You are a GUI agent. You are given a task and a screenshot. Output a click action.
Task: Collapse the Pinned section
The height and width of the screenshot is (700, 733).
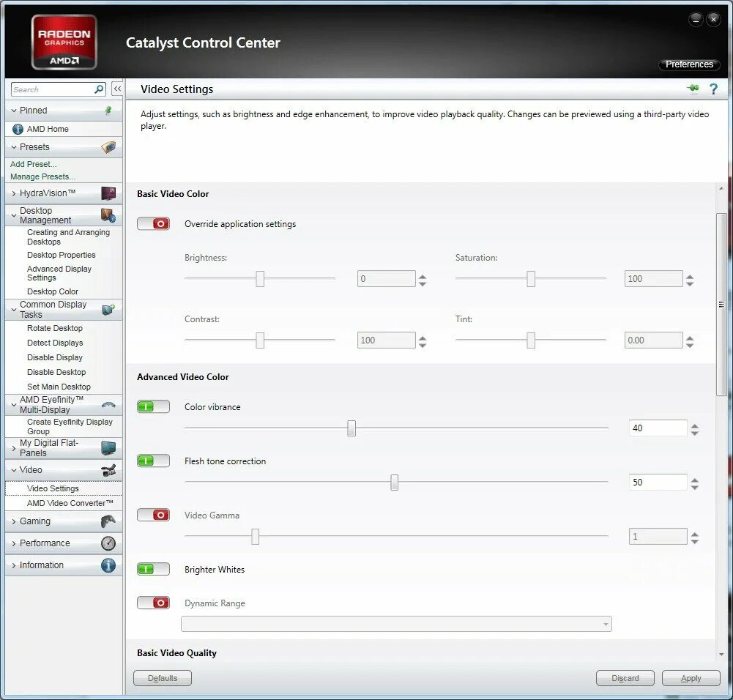click(14, 111)
